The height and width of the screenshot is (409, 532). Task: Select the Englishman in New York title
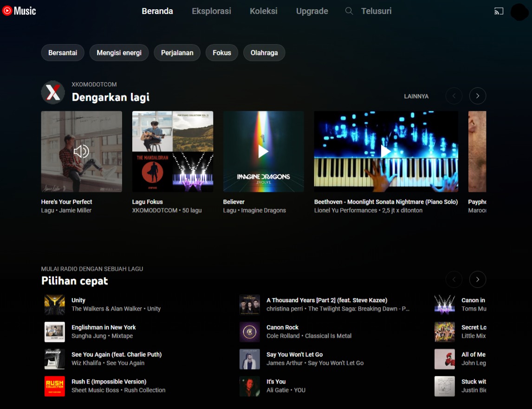[x=104, y=328]
